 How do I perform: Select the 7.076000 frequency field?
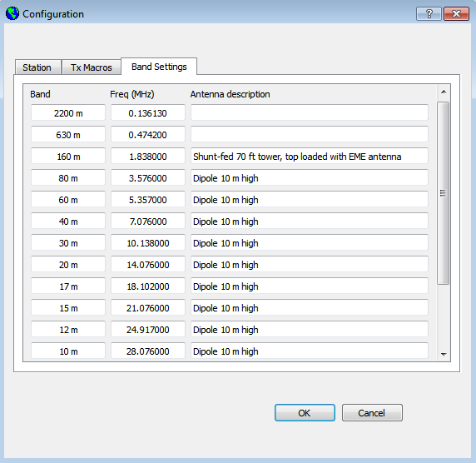coord(148,221)
